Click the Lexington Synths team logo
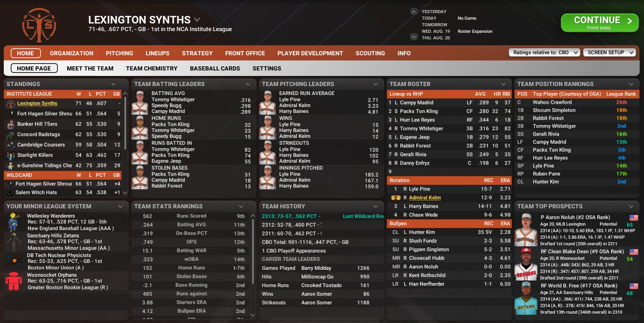The image size is (644, 323). (39, 25)
